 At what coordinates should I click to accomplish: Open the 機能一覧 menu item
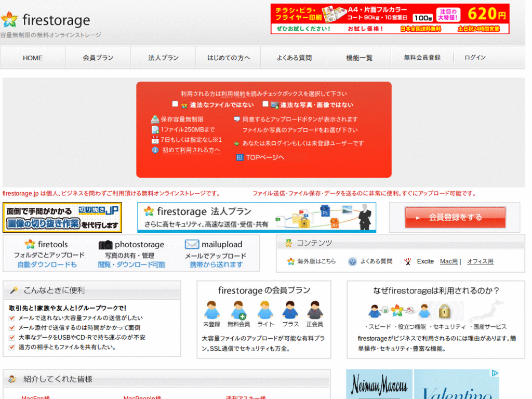359,58
